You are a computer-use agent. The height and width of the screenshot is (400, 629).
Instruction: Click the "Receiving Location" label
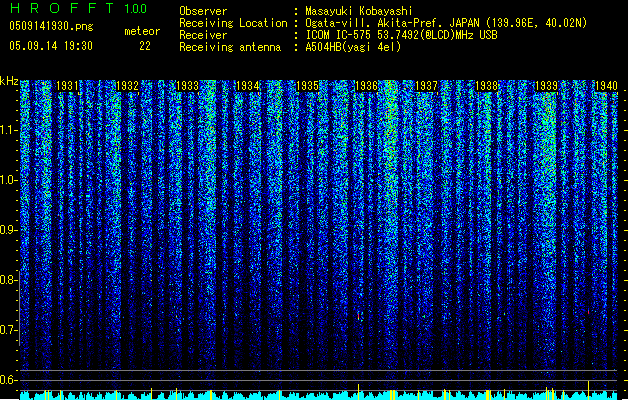pos(233,23)
